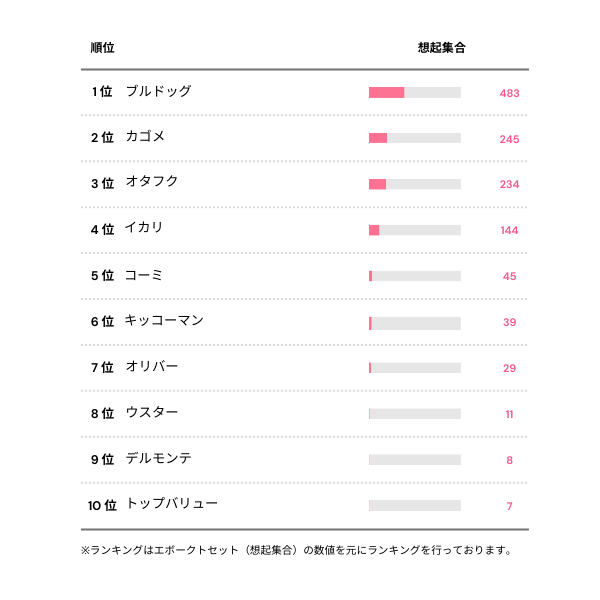This screenshot has height=600, width=600.
Task: Click the コーミ brand name
Action: [144, 275]
